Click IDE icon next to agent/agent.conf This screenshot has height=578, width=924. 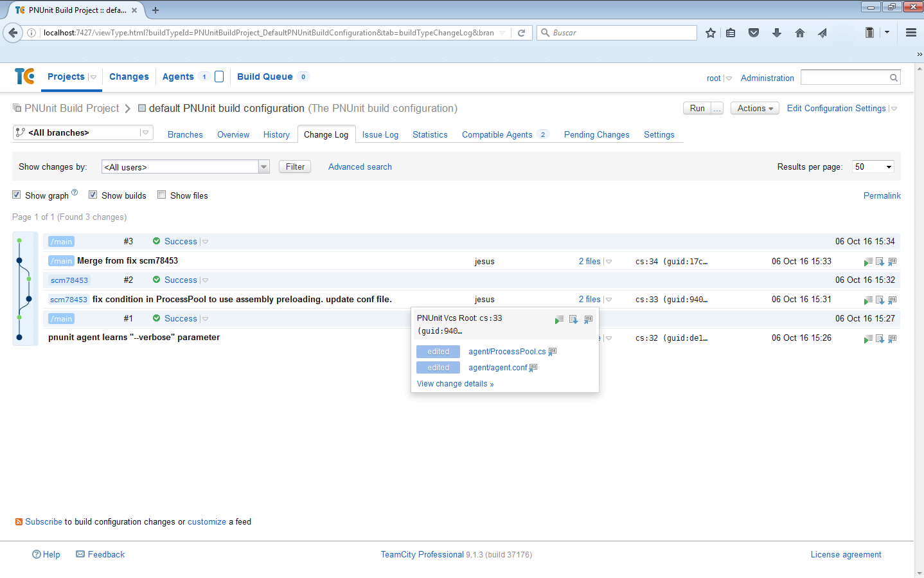point(533,368)
